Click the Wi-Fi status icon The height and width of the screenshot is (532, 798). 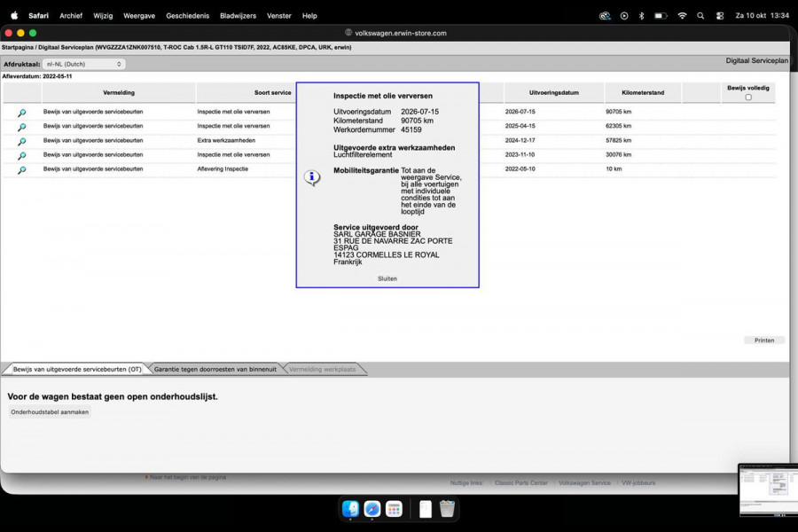(682, 16)
